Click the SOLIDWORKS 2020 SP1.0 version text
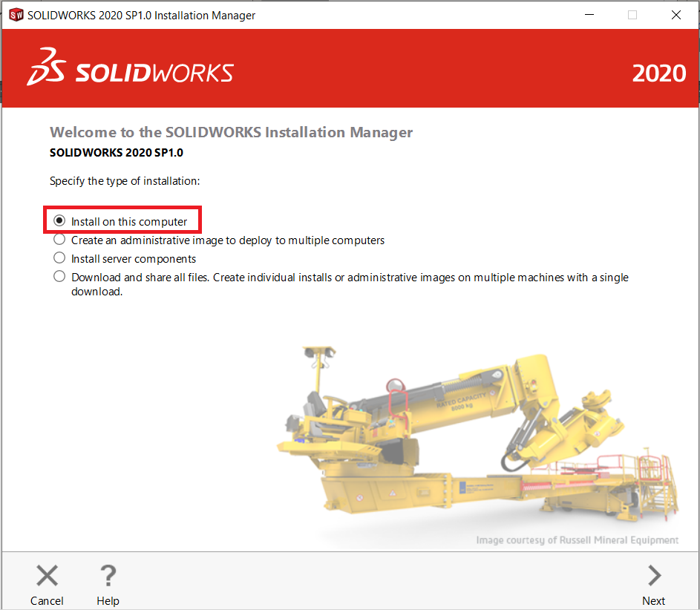Viewport: 700px width, 610px height. (x=116, y=153)
